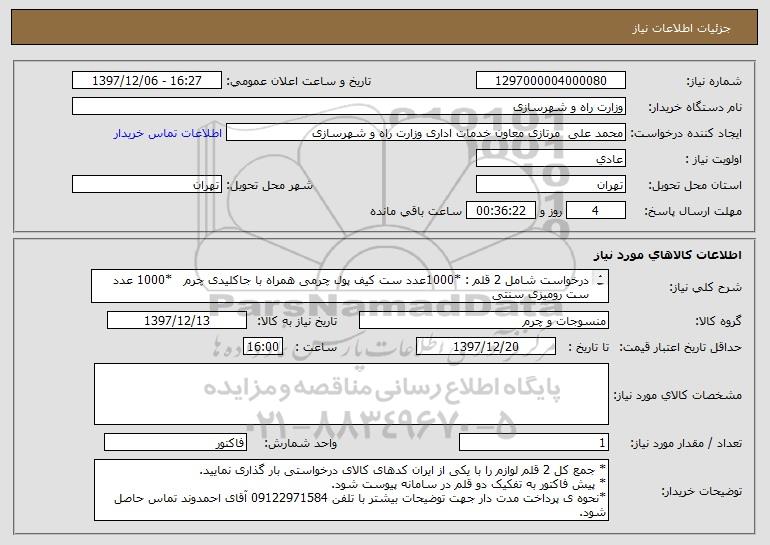This screenshot has width=770, height=545.
Task: Click the unit of measure field فاکتور
Action: [175, 442]
